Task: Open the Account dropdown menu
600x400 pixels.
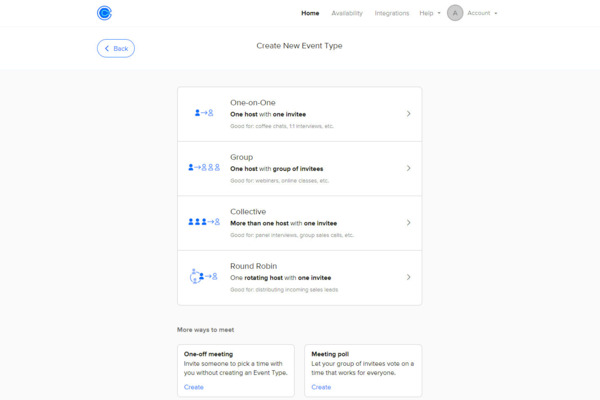Action: tap(482, 13)
